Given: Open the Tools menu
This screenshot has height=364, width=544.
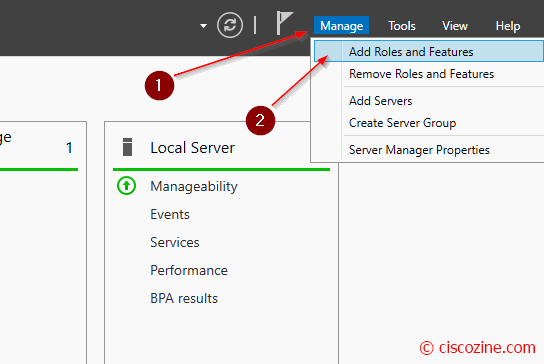Looking at the screenshot, I should pyautogui.click(x=401, y=26).
